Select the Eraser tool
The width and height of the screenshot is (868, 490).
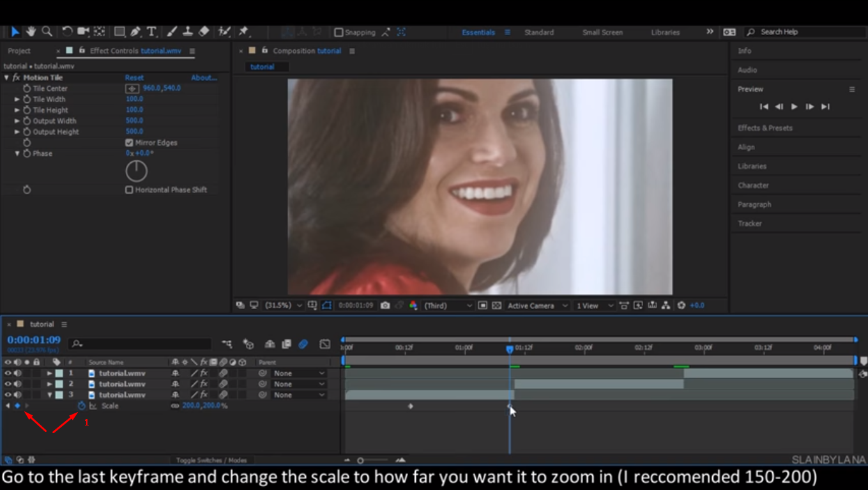[x=204, y=31]
